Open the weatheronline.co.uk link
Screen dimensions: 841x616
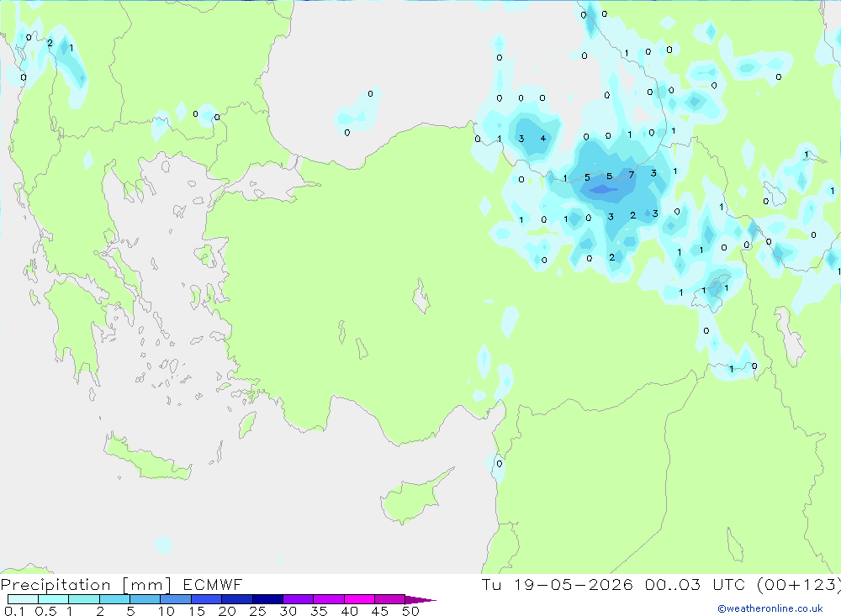tap(770, 608)
